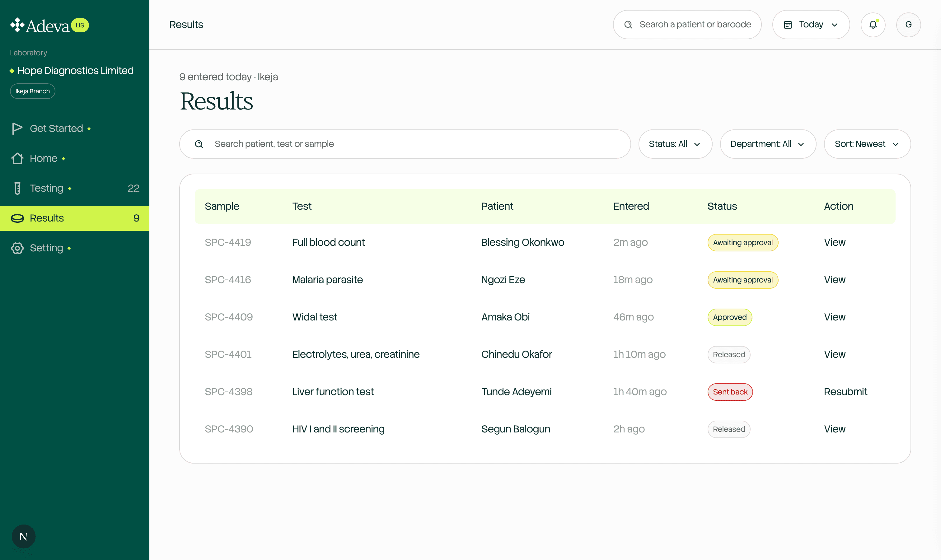This screenshot has width=941, height=560.
Task: Click the LIS badge next to Adeva
Action: coord(80,25)
